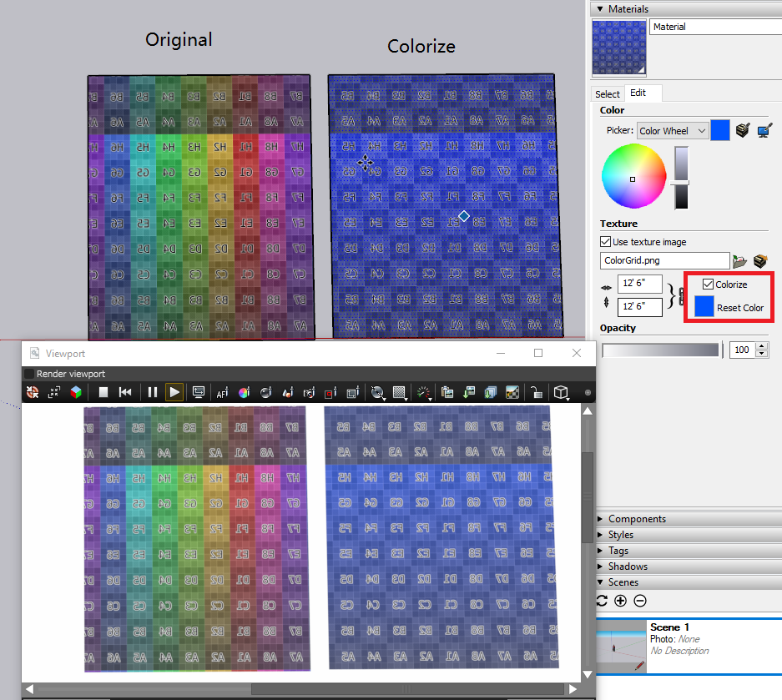This screenshot has width=782, height=700.
Task: Pause the viewport rendering
Action: click(x=153, y=392)
